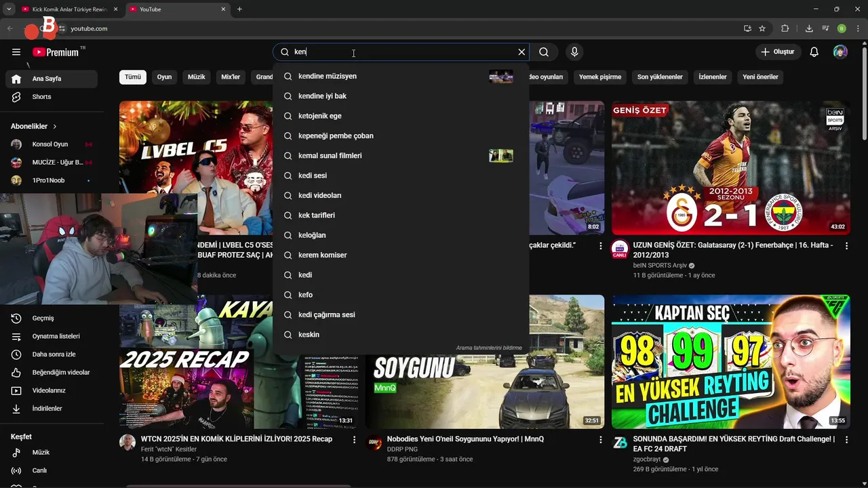Select the Mix'ler filter chip
The image size is (868, 488).
coord(231,77)
